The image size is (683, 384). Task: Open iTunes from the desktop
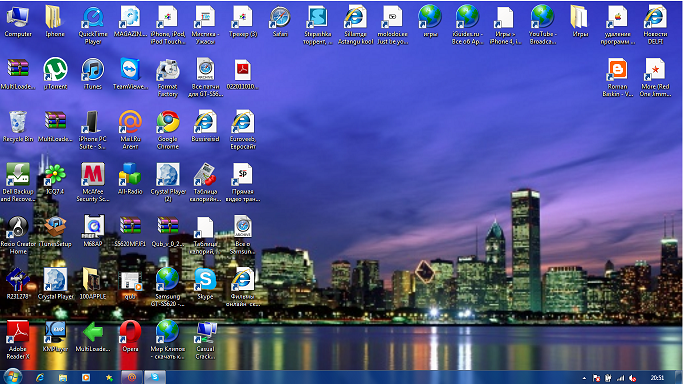pyautogui.click(x=92, y=74)
